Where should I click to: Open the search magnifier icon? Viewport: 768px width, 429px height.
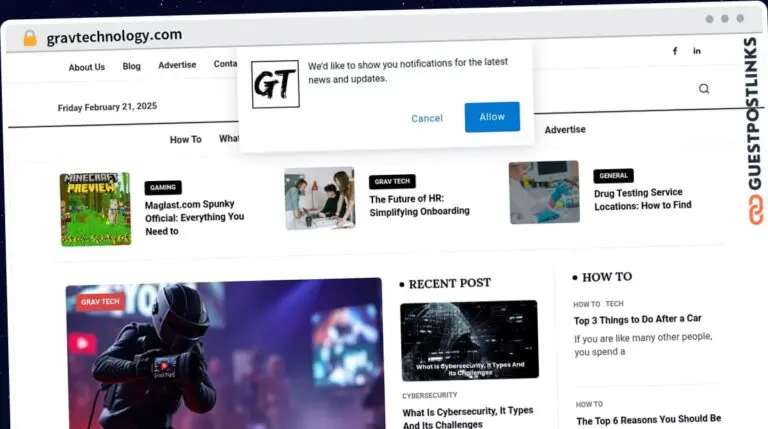click(x=704, y=89)
